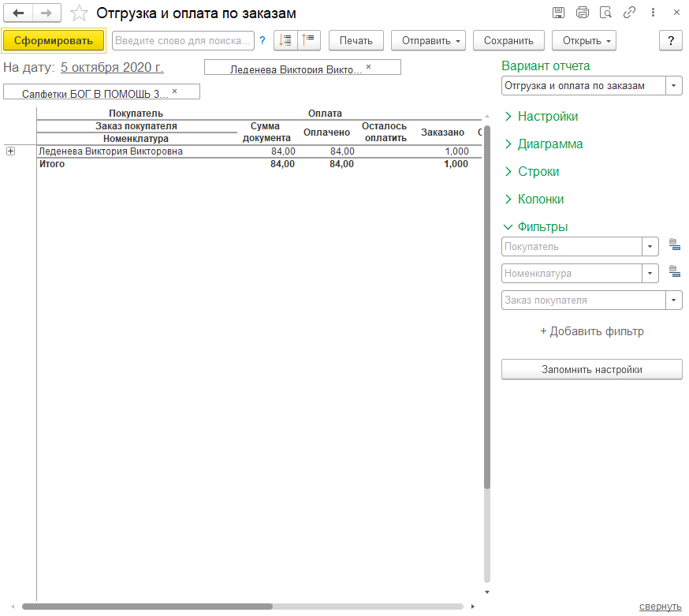Select the Итого row label
689x616 pixels.
click(52, 164)
